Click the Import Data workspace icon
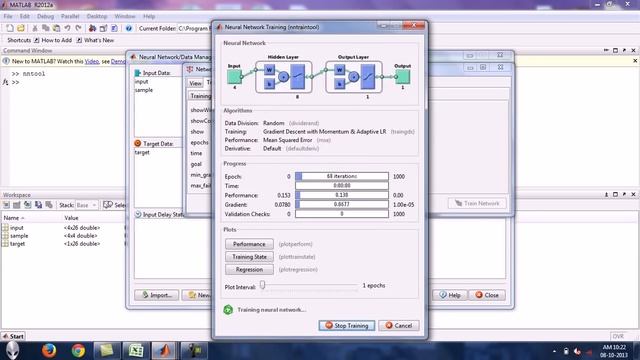 (x=27, y=204)
